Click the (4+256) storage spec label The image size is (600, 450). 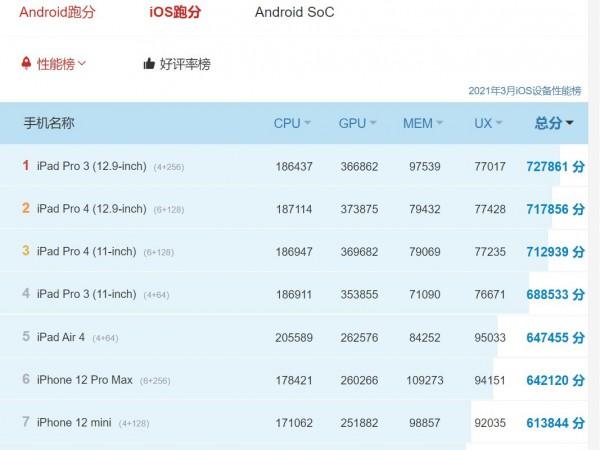click(169, 167)
